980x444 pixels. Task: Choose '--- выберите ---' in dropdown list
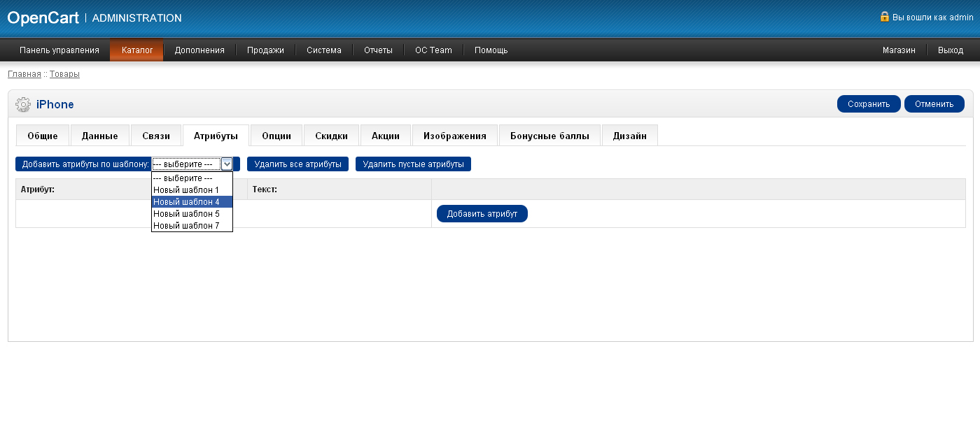[x=192, y=178]
